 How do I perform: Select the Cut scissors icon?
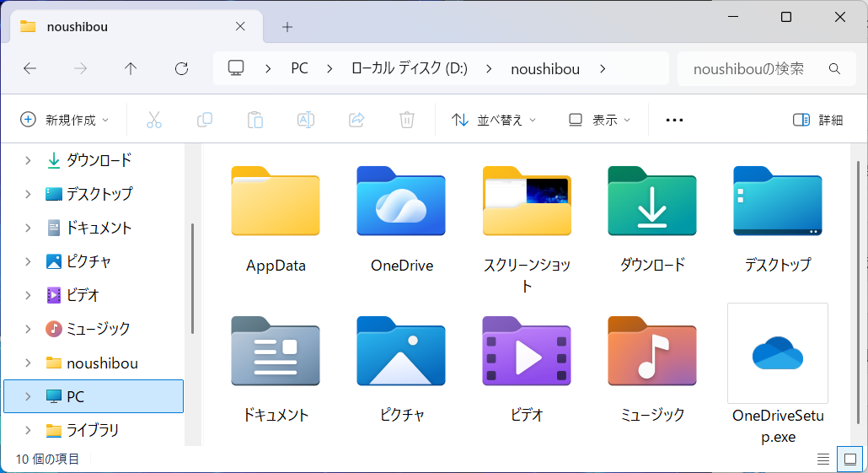pos(154,120)
